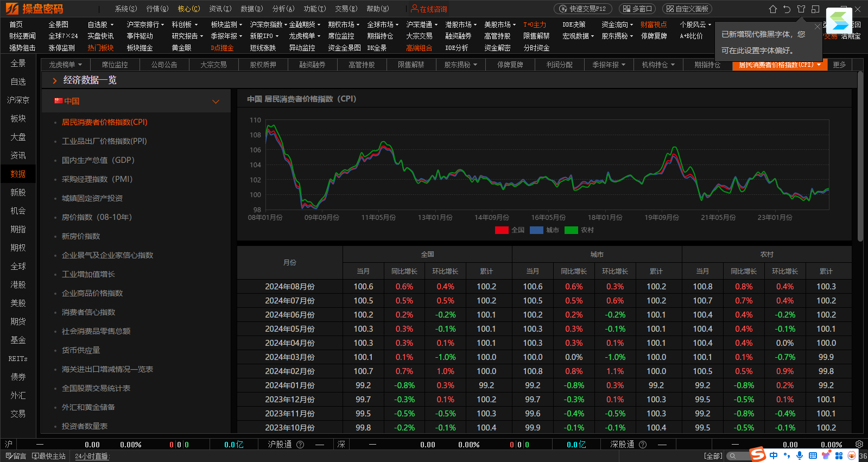Close the font notification popup
Image resolution: width=868 pixels, height=462 pixels.
(x=818, y=27)
